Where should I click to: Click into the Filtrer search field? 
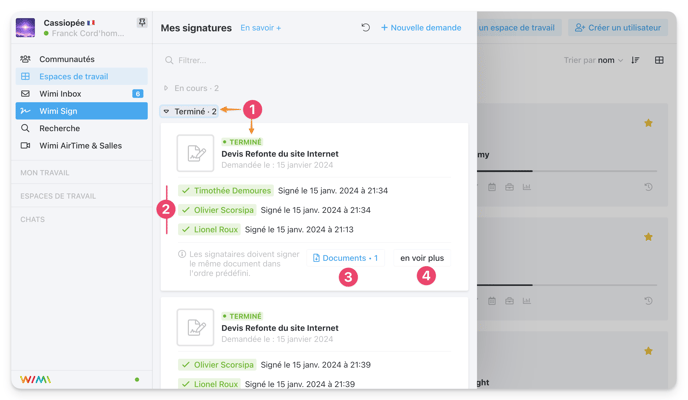pos(314,60)
